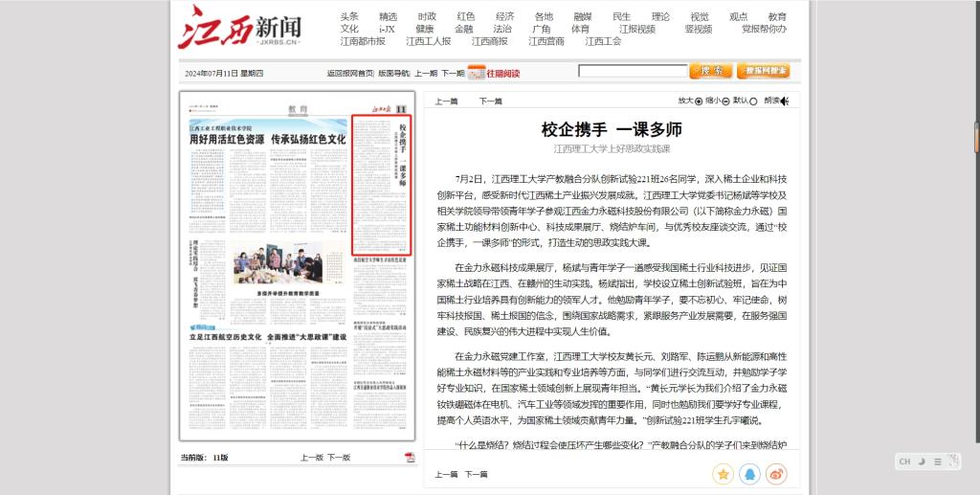Click the calendar icon beside 往期阅读
The image size is (980, 495).
coord(476,73)
